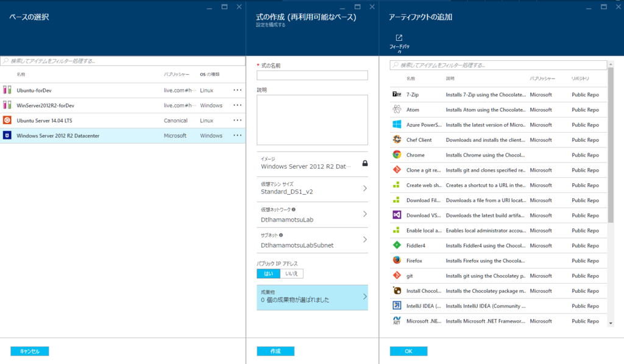The width and height of the screenshot is (624, 364).
Task: Click the Fiddler4 artifact icon
Action: coord(397,245)
